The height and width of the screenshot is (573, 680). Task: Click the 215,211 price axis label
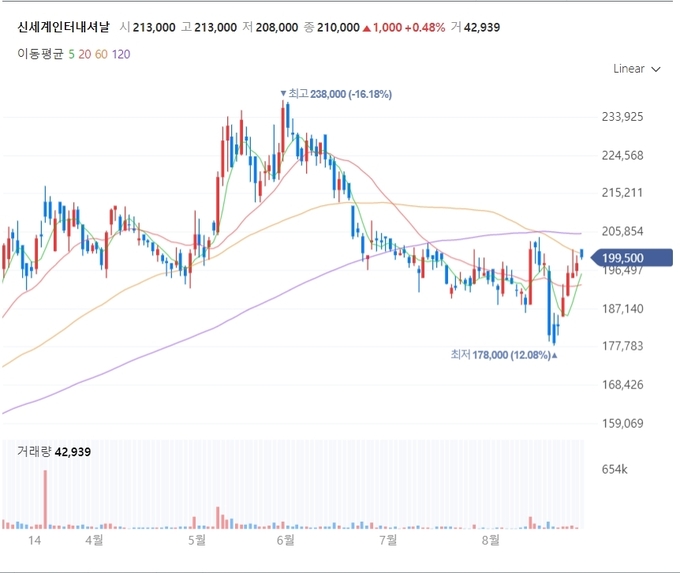[622, 193]
